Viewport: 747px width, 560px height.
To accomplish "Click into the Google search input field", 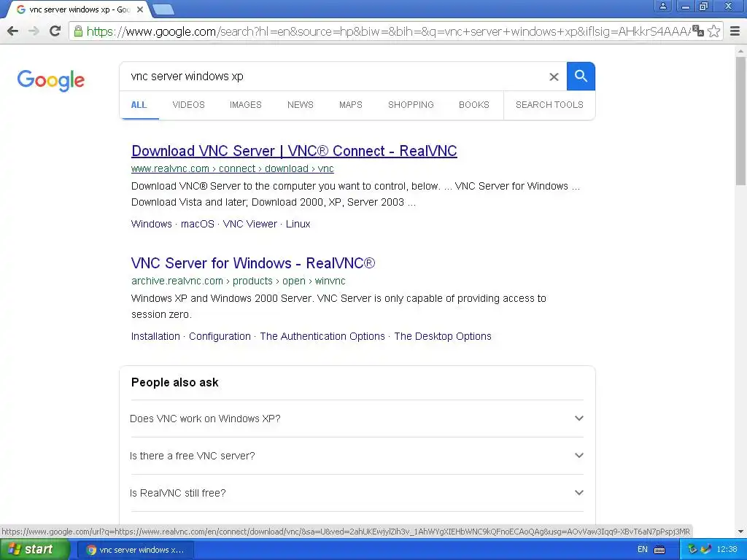I will tap(333, 76).
